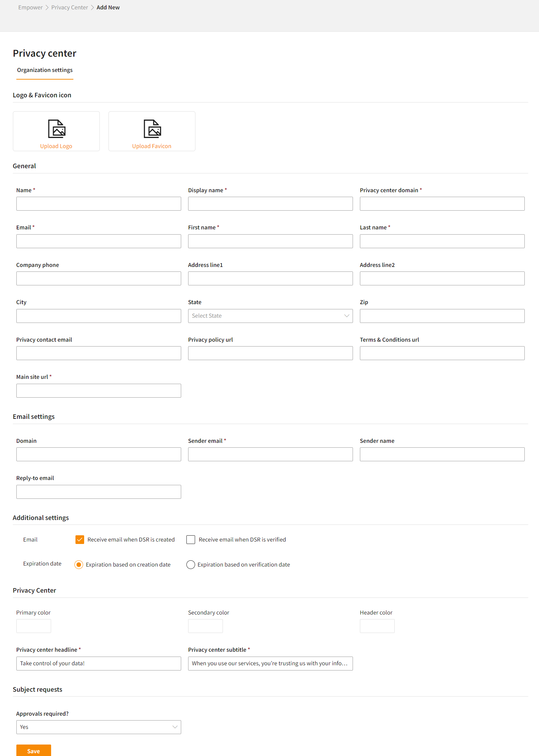Click the Upload Logo image icon
Viewport: 539px width, 756px height.
[56, 129]
